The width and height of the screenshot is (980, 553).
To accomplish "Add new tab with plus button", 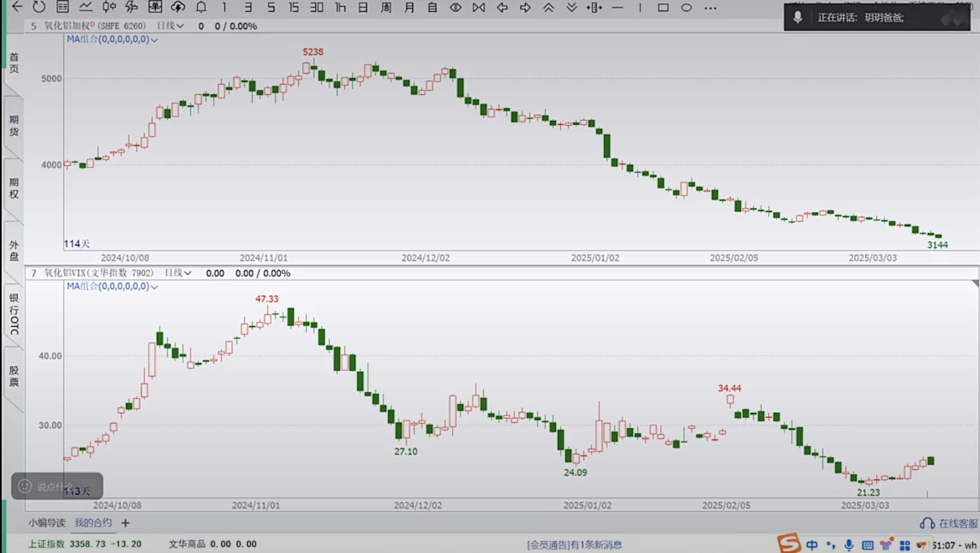I will coord(125,523).
